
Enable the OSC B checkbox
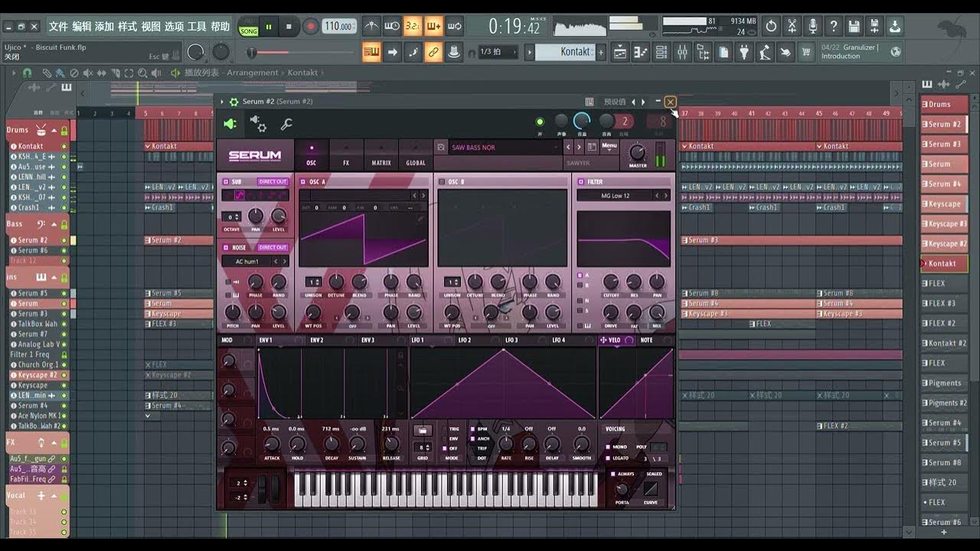(x=442, y=182)
